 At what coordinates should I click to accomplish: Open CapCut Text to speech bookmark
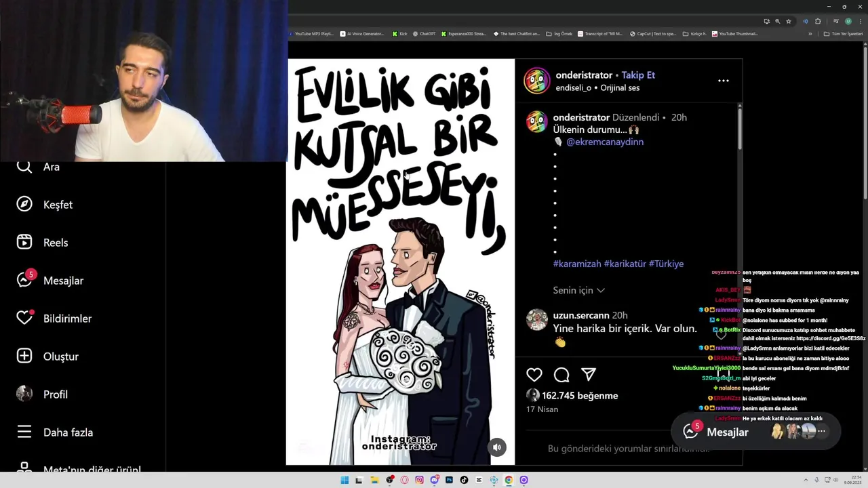point(653,34)
